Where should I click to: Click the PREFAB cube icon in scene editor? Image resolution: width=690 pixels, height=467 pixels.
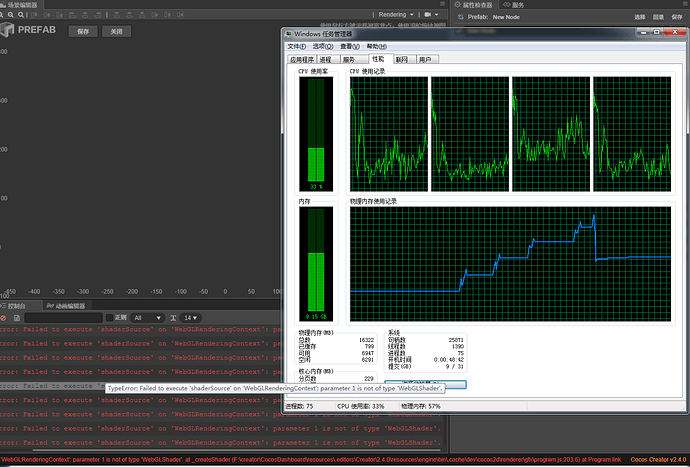tap(7, 30)
